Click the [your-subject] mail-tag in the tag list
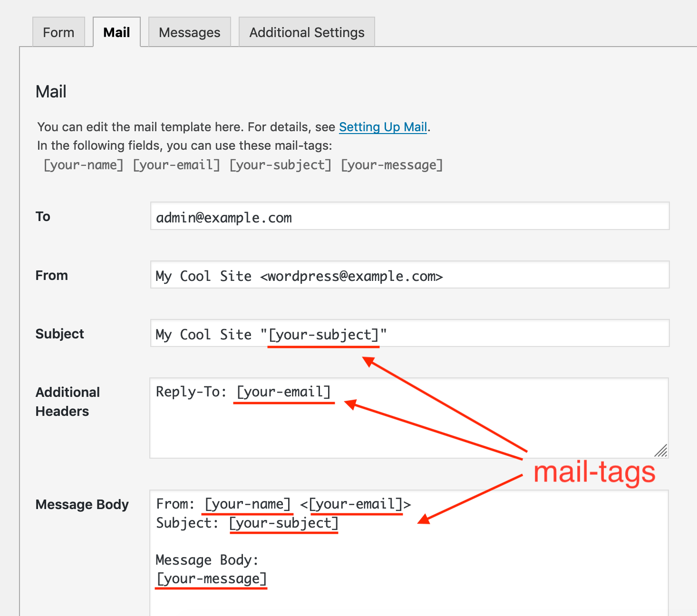697x616 pixels. pyautogui.click(x=280, y=165)
